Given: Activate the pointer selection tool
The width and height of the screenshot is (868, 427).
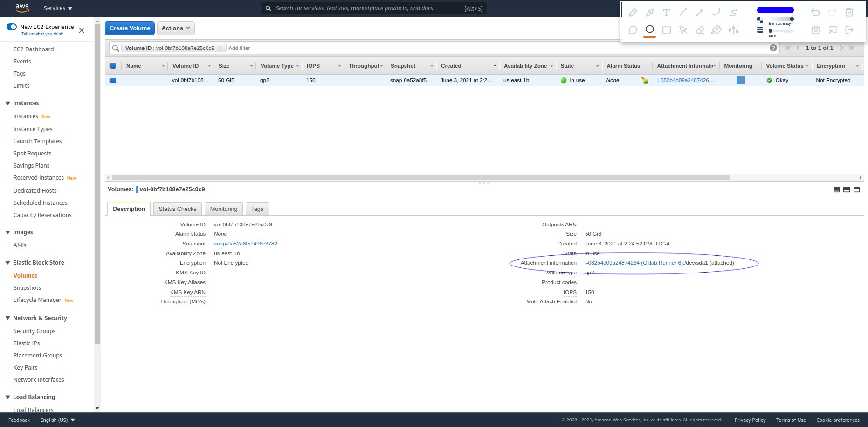Looking at the screenshot, I should pos(683,30).
